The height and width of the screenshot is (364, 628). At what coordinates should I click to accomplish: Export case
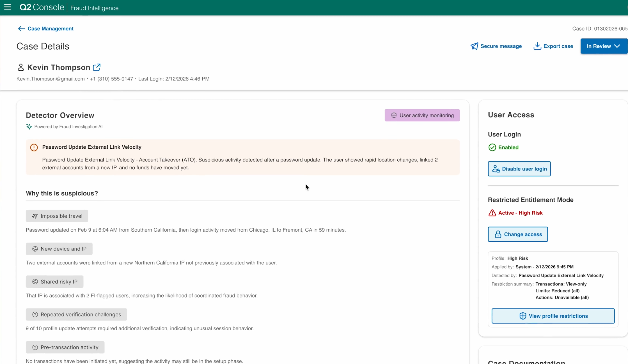pyautogui.click(x=553, y=46)
